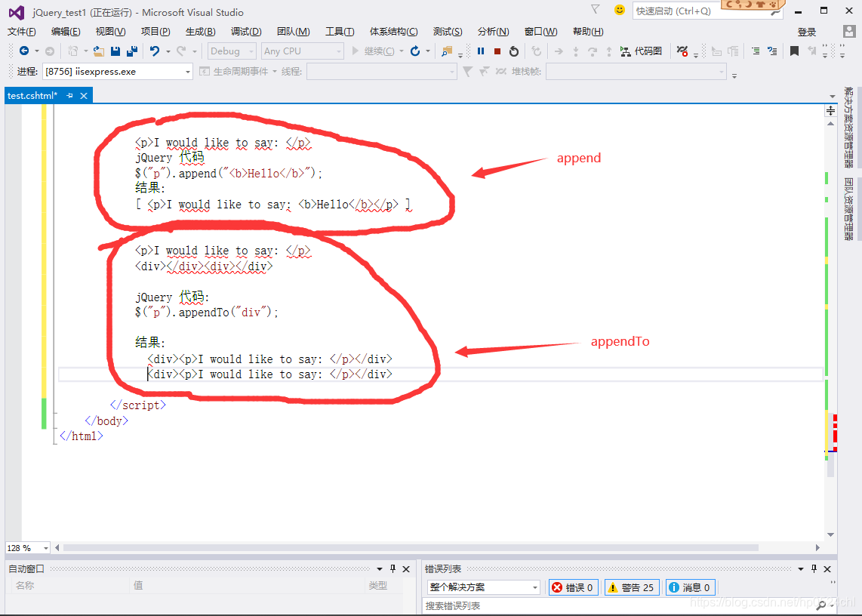This screenshot has width=862, height=616.
Task: Pause debugging with Break All
Action: (x=481, y=51)
